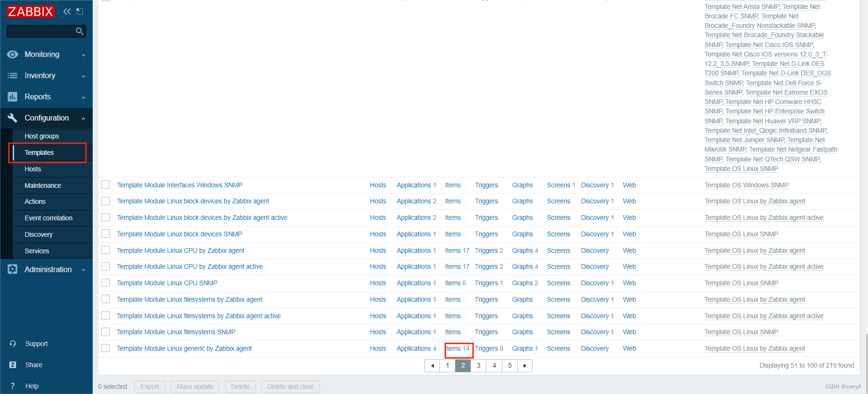This screenshot has height=394, width=868.
Task: Click the Inventory list icon
Action: (x=13, y=76)
